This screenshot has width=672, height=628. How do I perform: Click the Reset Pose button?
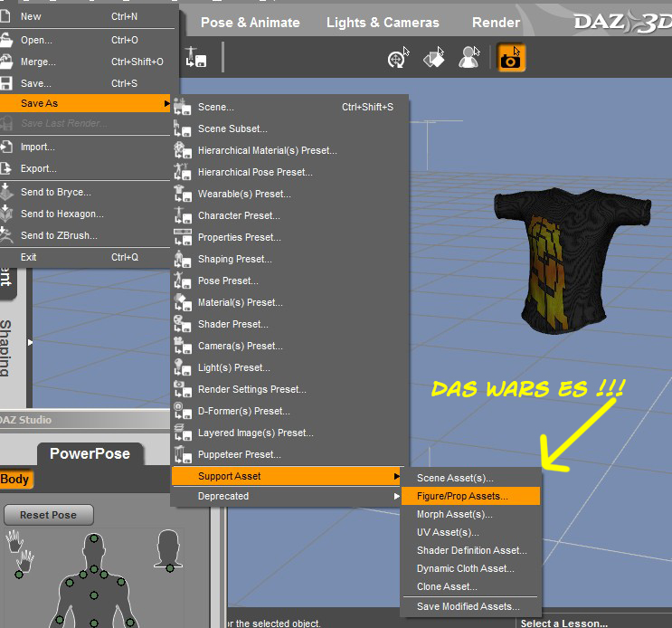pos(49,515)
